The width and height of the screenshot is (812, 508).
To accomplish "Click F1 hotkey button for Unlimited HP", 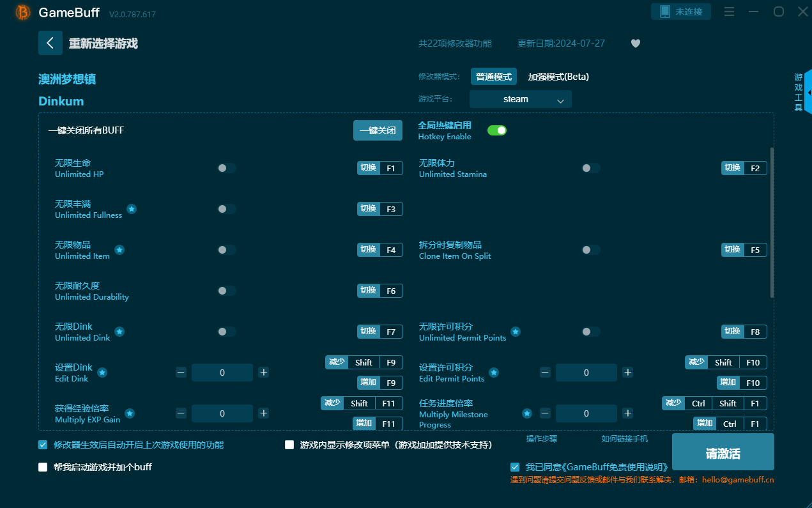I will pyautogui.click(x=379, y=168).
